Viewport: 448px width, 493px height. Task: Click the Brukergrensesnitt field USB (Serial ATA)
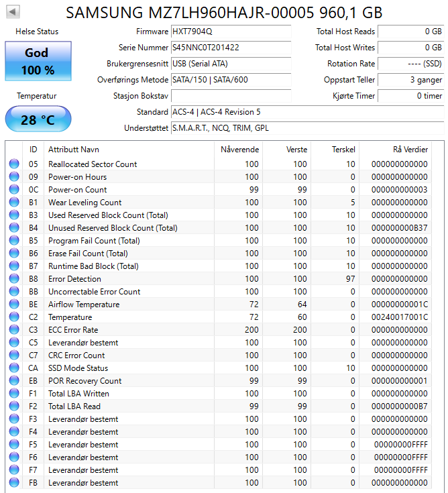click(231, 64)
